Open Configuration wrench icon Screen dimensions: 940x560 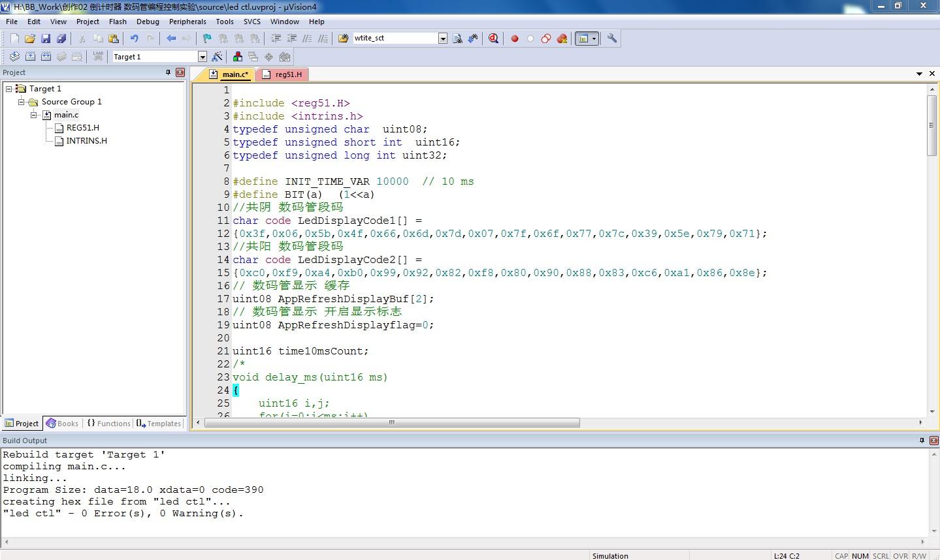pyautogui.click(x=612, y=39)
